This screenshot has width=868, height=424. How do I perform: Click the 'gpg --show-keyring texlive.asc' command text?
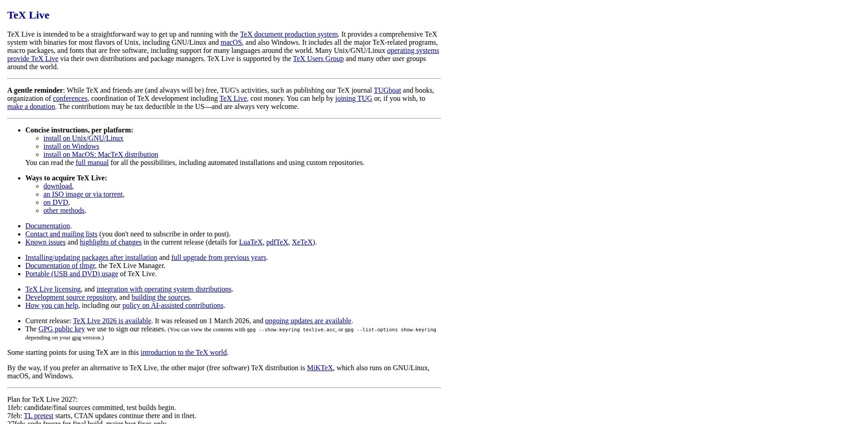291,330
